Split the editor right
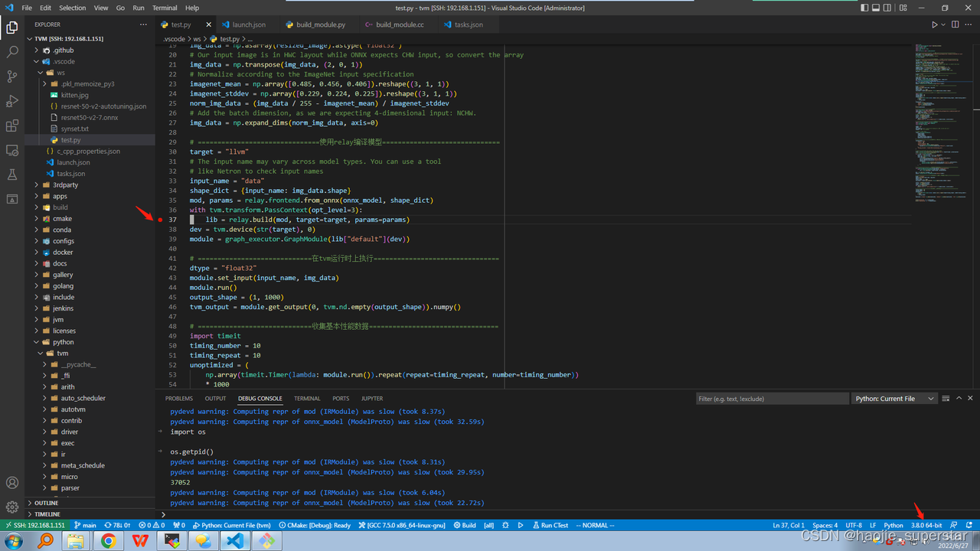Image resolution: width=980 pixels, height=551 pixels. [x=955, y=24]
